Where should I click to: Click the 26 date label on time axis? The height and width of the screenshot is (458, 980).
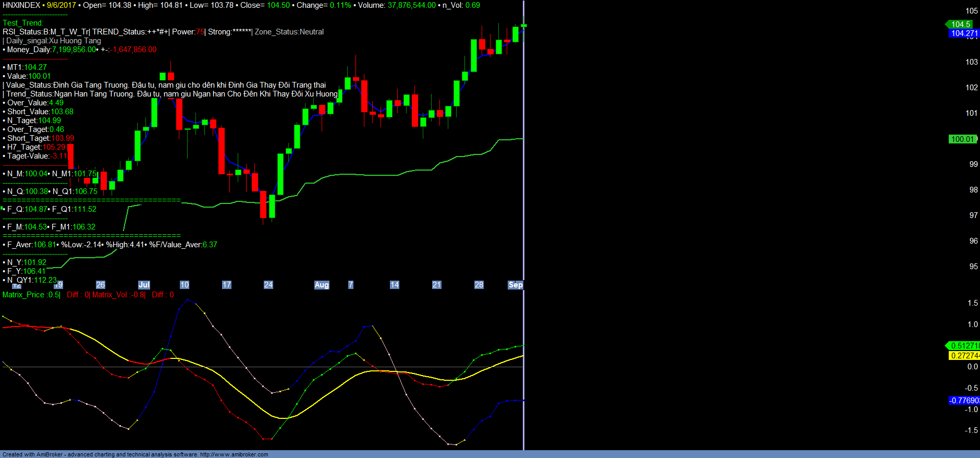click(101, 285)
